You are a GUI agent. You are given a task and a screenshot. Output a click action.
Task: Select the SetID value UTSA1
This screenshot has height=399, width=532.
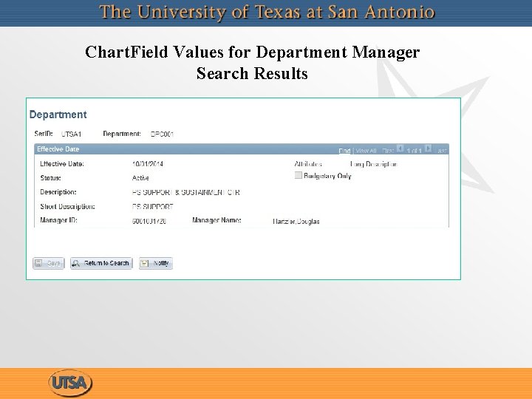pos(71,134)
